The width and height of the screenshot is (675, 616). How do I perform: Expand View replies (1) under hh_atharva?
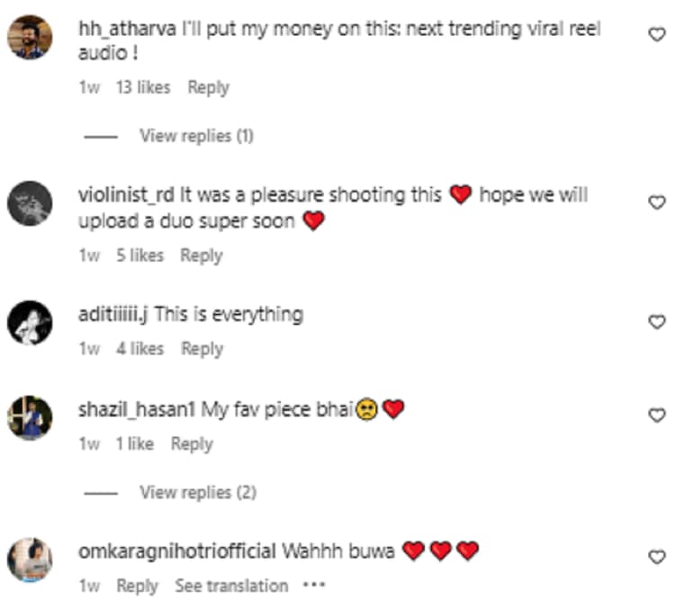pos(196,136)
